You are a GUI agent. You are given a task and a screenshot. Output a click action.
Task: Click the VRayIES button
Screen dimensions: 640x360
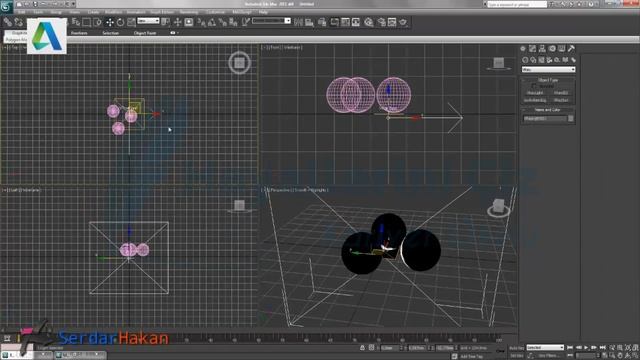click(x=561, y=93)
